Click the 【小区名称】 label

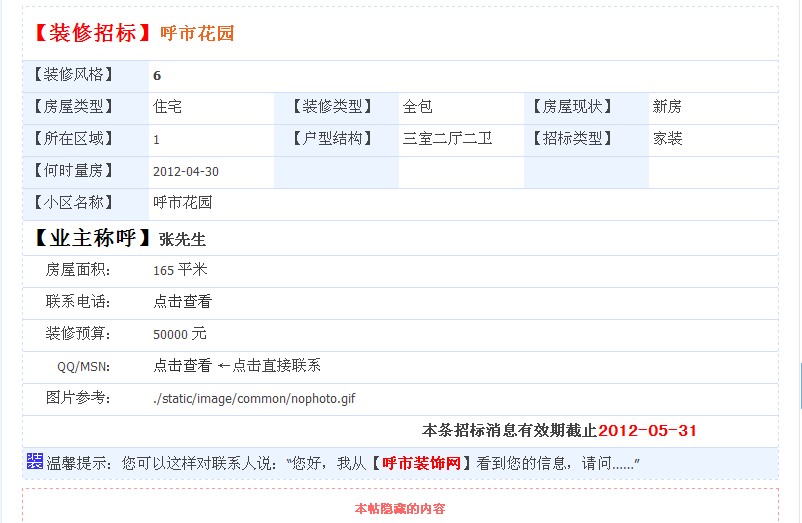(x=73, y=202)
